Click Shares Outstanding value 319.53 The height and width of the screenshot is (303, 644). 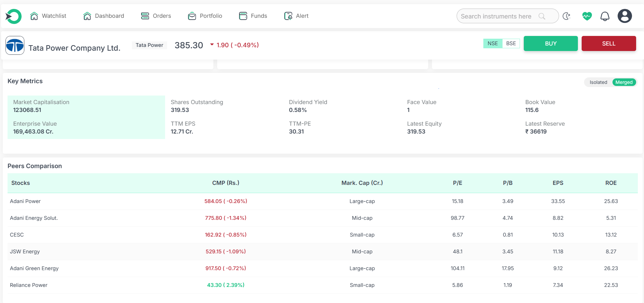pos(180,110)
